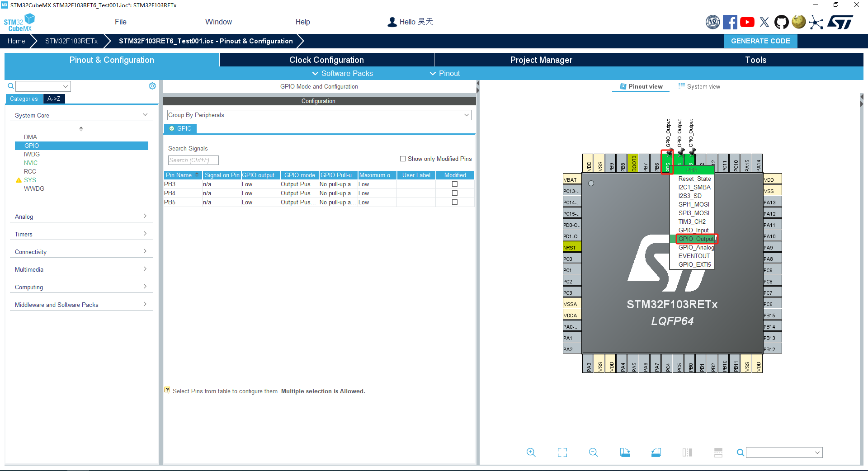This screenshot has height=471, width=868.
Task: Click the pin search magnifier icon
Action: pos(741,452)
